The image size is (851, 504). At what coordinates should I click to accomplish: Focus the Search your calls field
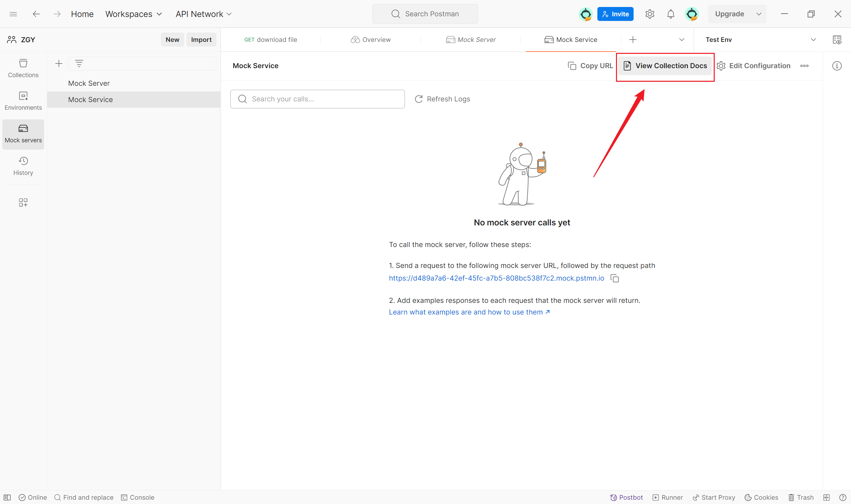pos(317,99)
